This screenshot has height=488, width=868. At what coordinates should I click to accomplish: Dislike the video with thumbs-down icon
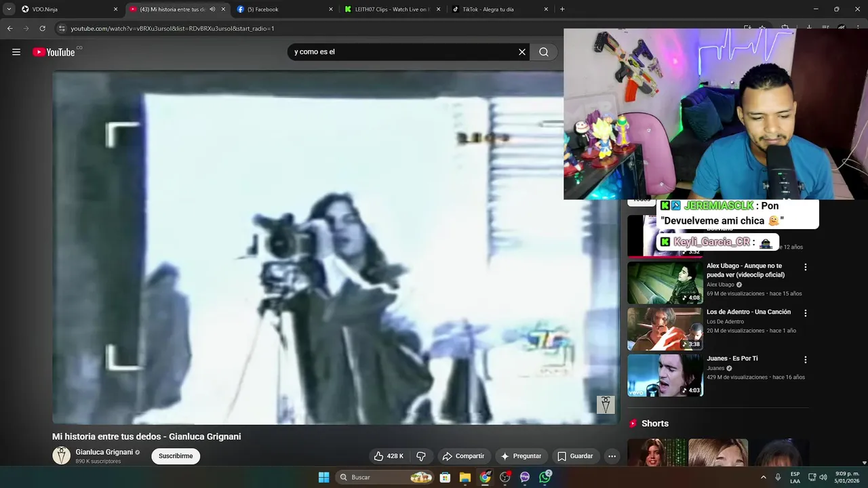click(x=421, y=456)
